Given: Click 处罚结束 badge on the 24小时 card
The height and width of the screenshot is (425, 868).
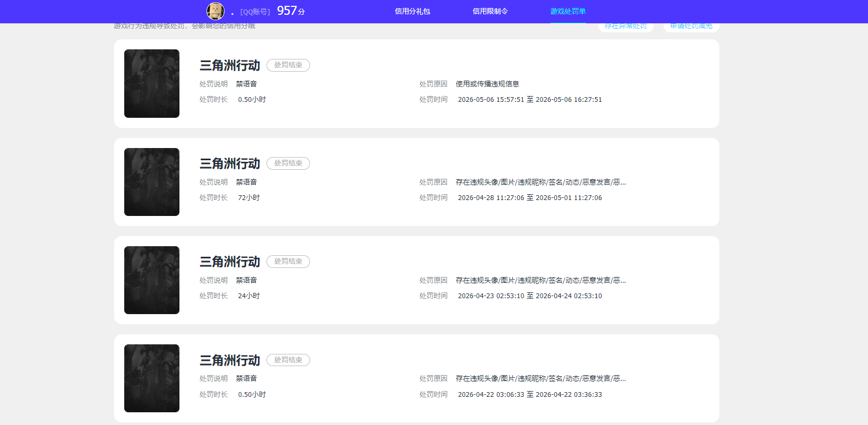Looking at the screenshot, I should point(288,262).
